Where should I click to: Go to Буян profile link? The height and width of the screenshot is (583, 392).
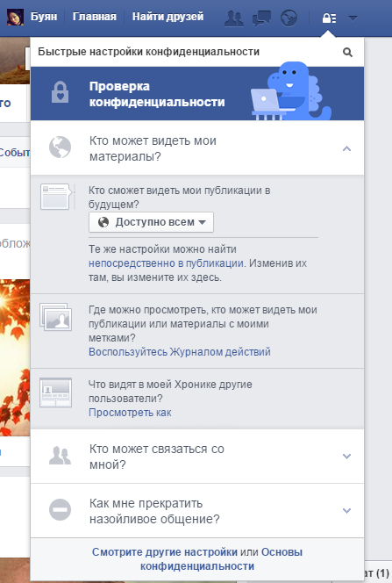[44, 17]
